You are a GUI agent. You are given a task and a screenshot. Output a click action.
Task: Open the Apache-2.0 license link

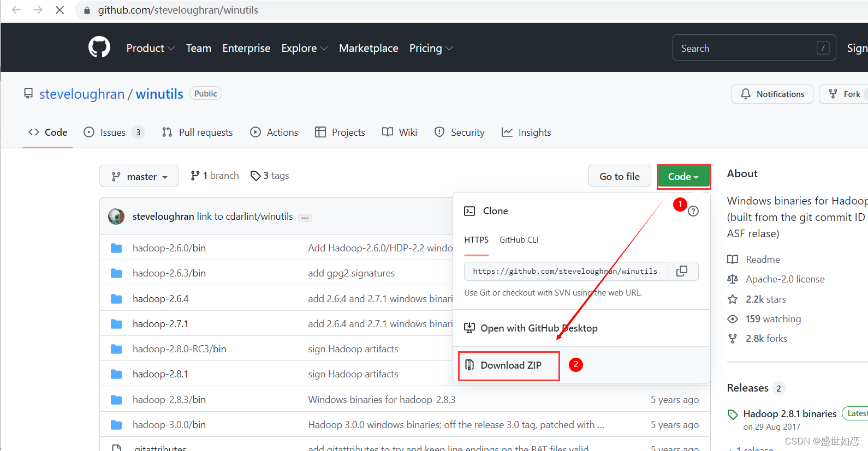pyautogui.click(x=785, y=279)
